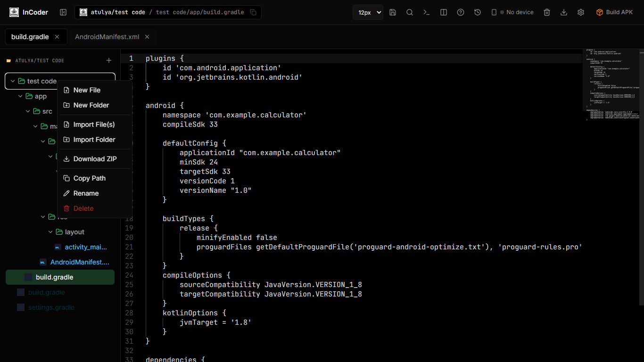This screenshot has width=644, height=362.
Task: Open the terminal icon
Action: point(427,12)
